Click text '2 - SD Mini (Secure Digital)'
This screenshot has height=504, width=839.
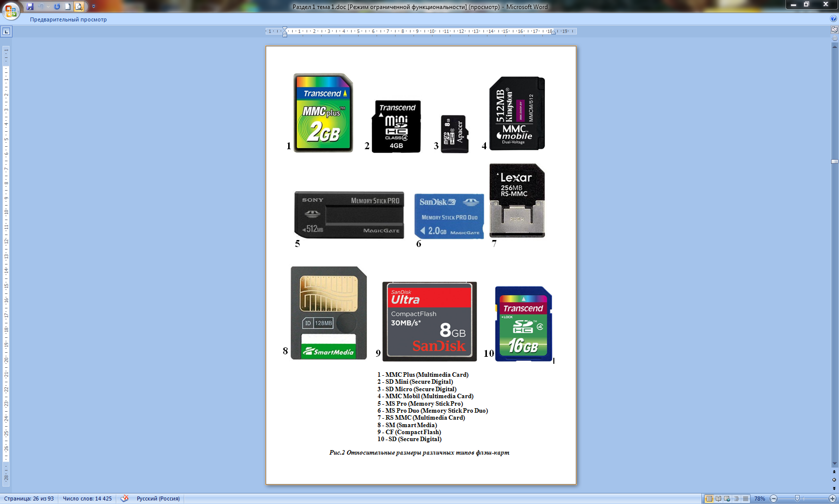click(x=415, y=382)
